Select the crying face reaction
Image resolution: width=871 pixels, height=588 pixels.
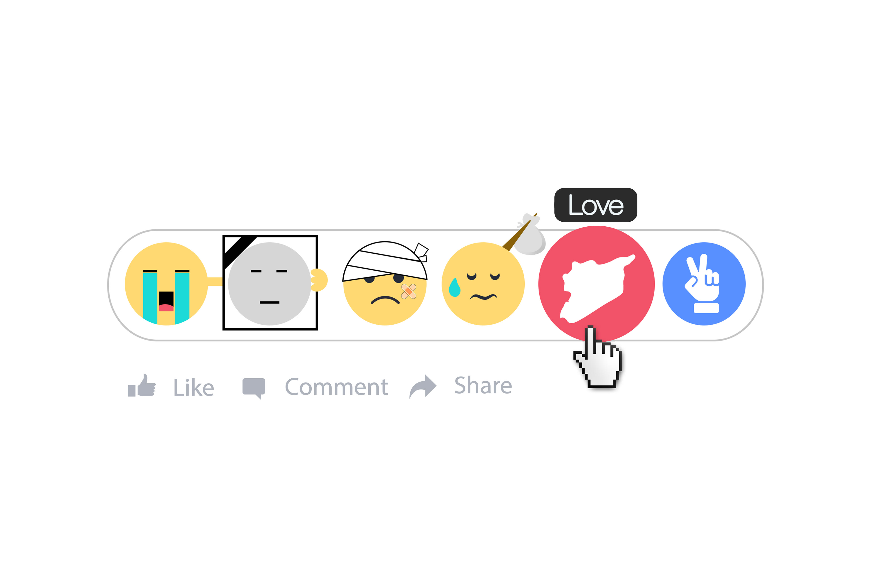tap(166, 284)
